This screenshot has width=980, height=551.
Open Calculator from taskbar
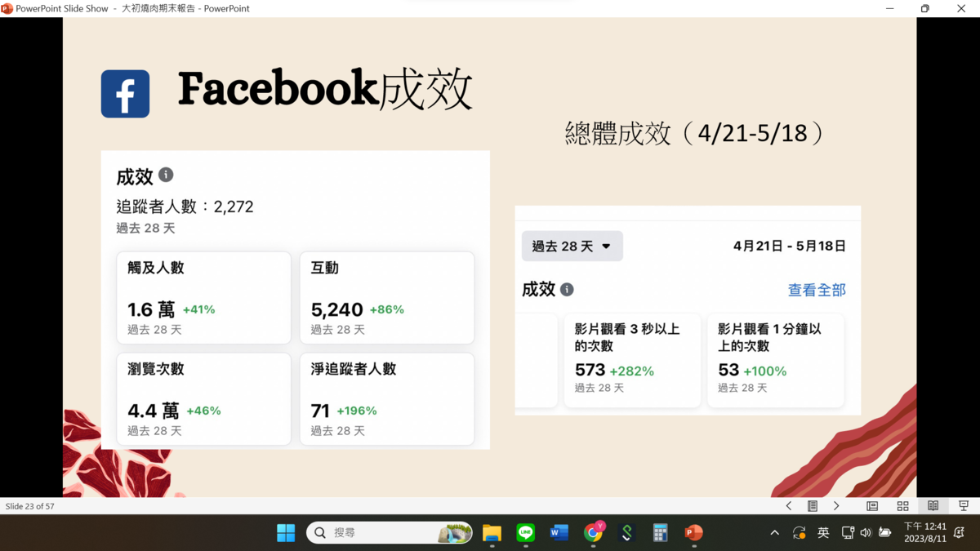click(x=661, y=533)
